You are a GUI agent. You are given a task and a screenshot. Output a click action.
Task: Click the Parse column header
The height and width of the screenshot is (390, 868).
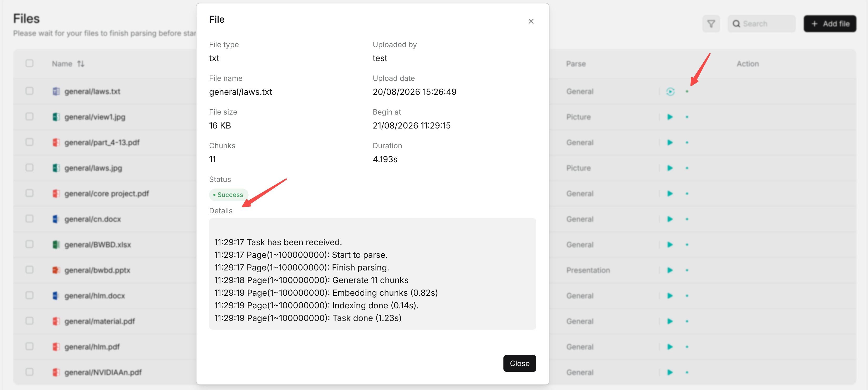pos(576,63)
